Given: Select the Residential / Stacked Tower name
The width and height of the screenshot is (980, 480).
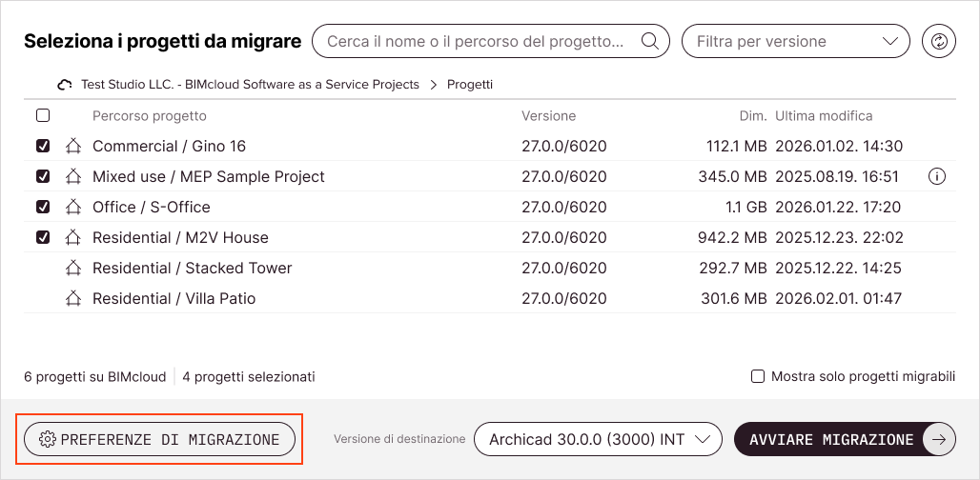Looking at the screenshot, I should (x=193, y=269).
